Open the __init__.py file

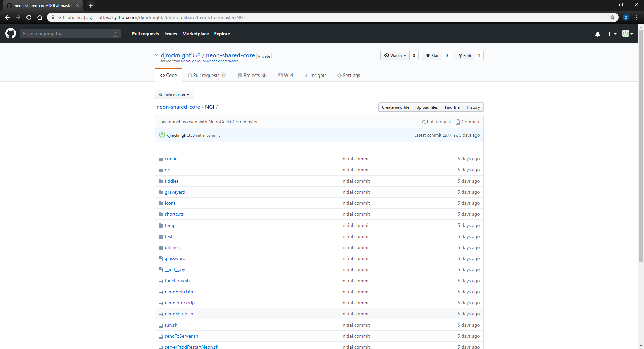[175, 270]
